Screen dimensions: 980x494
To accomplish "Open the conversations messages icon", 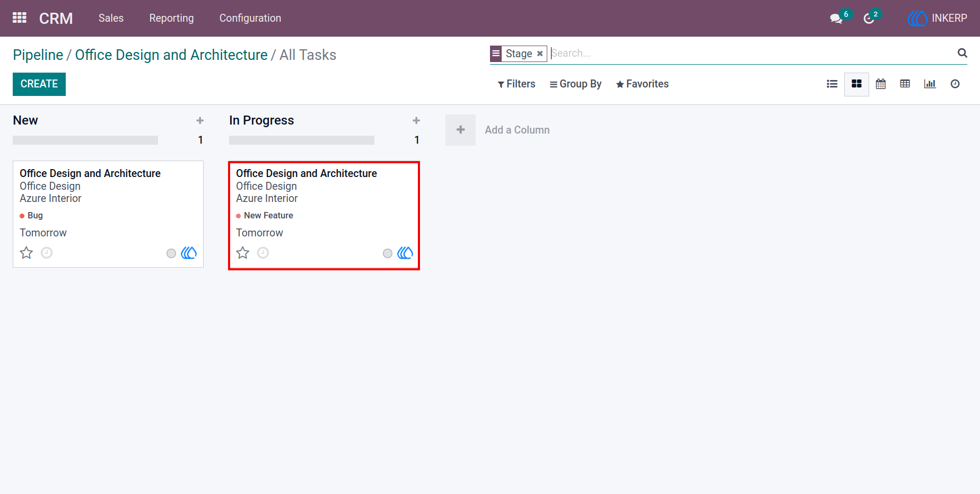I will [x=836, y=19].
